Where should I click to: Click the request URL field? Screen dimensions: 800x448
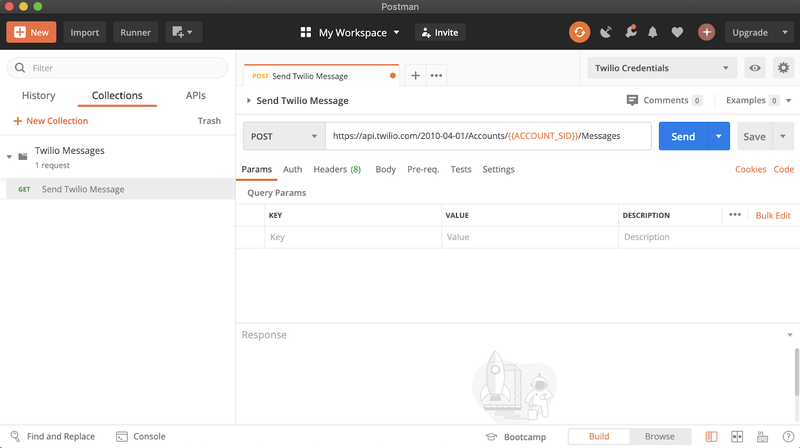[488, 136]
